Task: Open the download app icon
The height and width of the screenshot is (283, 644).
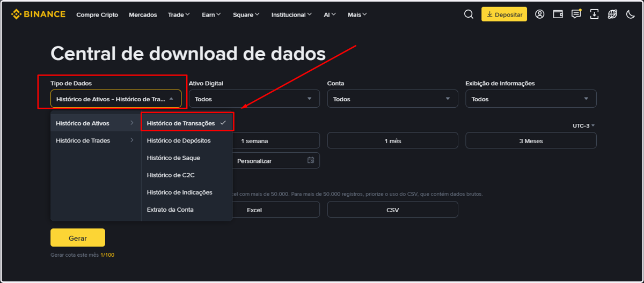Action: (594, 14)
